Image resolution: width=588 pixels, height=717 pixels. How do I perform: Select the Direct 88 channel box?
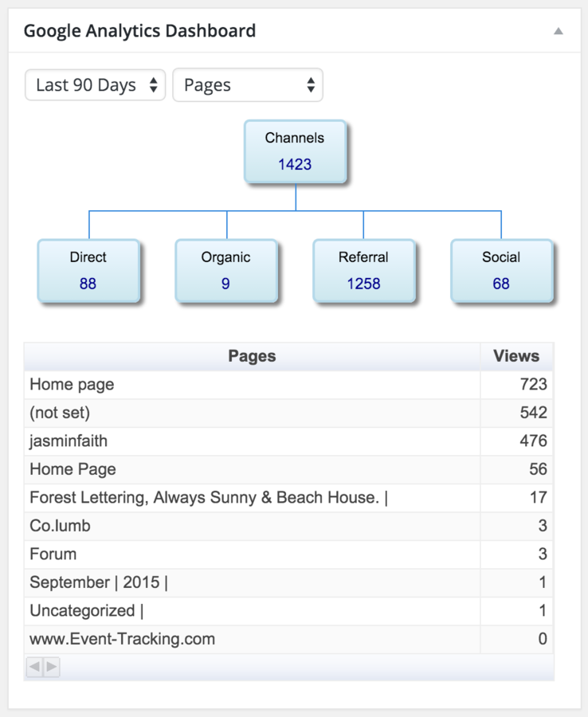(88, 271)
